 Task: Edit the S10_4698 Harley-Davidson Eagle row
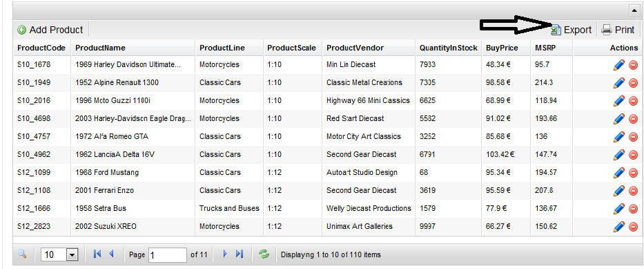tap(618, 119)
